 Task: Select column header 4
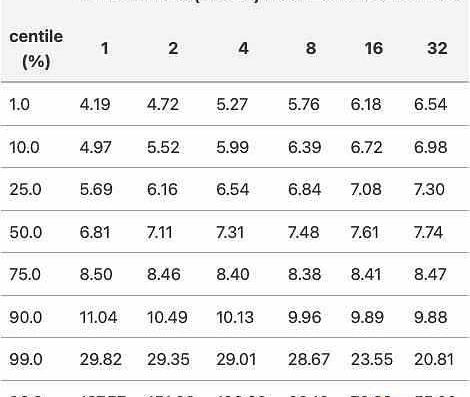[243, 48]
